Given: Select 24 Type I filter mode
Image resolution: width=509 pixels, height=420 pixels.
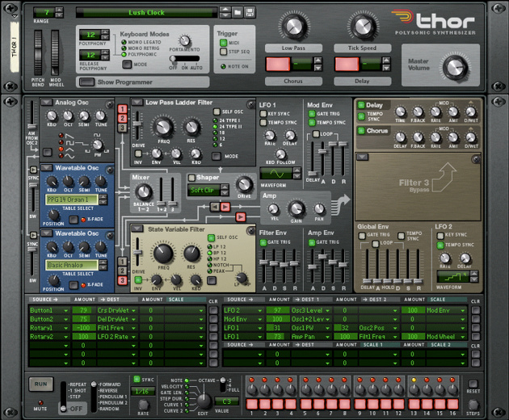Looking at the screenshot, I should [x=215, y=120].
